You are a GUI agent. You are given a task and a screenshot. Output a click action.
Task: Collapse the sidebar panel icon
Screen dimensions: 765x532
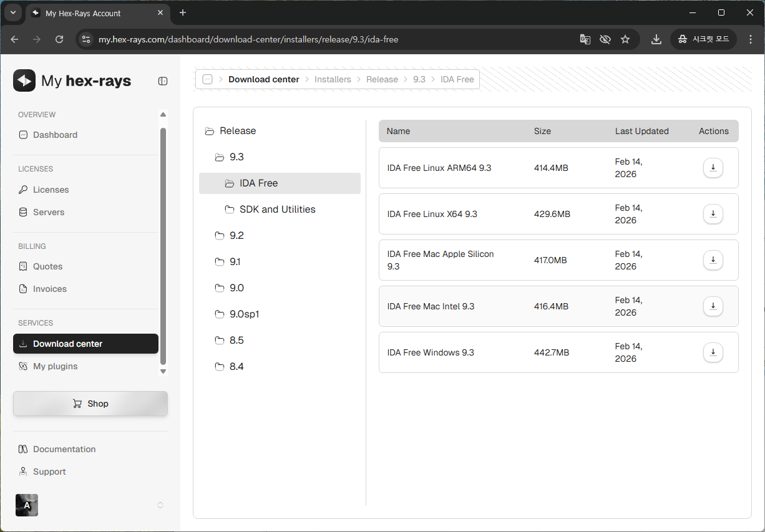pyautogui.click(x=163, y=81)
